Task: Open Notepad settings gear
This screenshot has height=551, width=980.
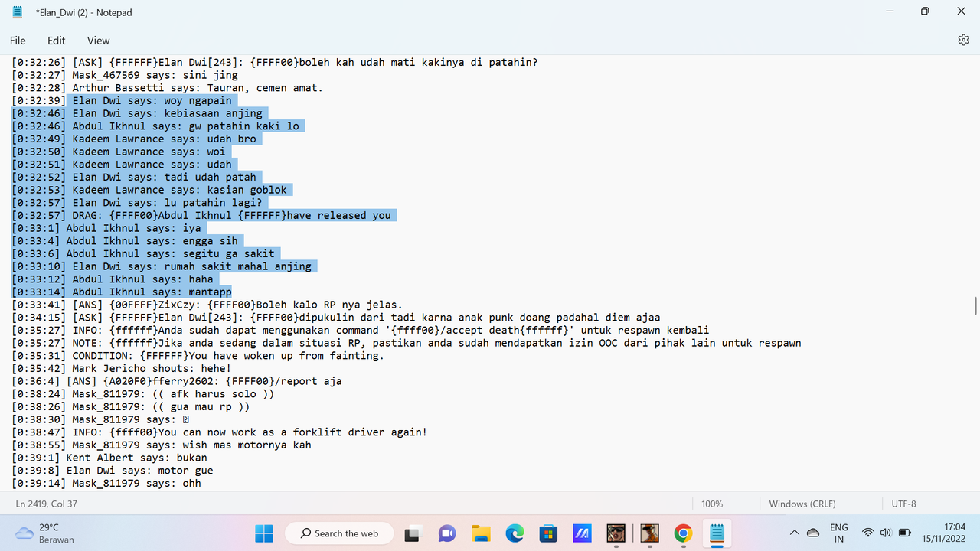Action: click(963, 41)
